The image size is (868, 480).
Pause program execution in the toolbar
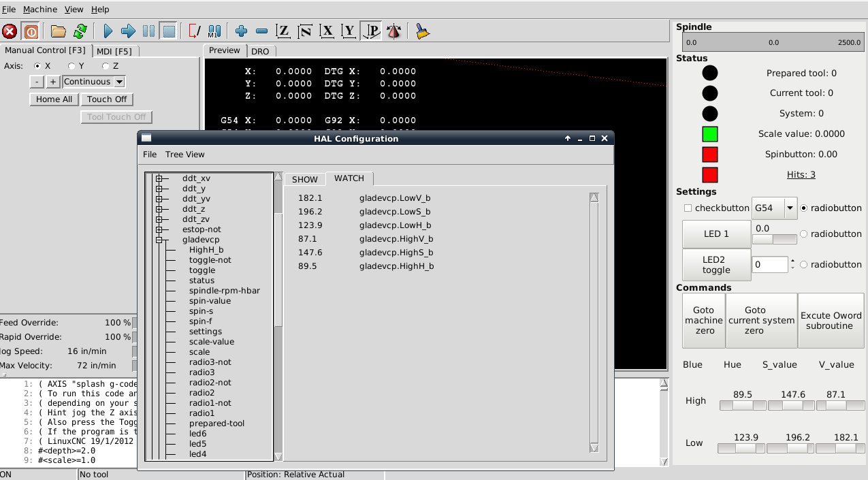coord(148,31)
